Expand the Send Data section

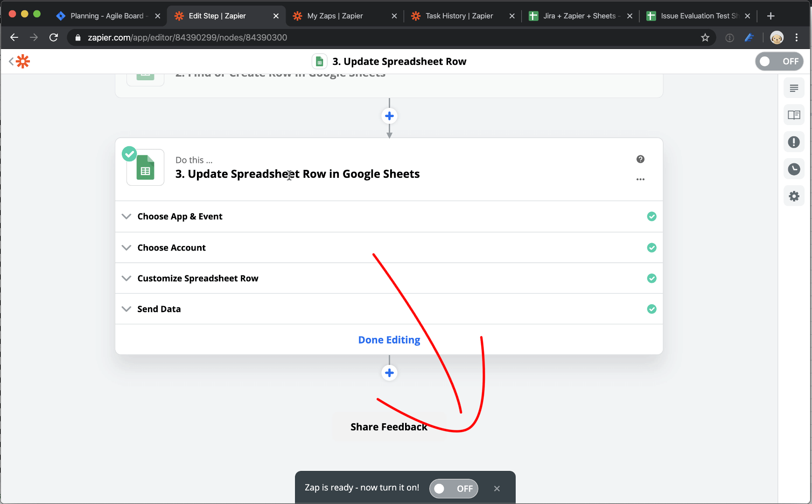[x=389, y=309]
